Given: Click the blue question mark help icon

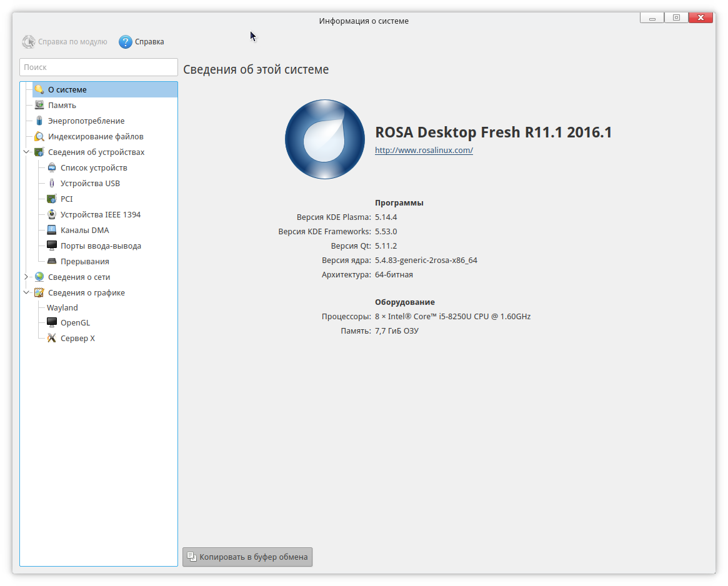Looking at the screenshot, I should 126,42.
